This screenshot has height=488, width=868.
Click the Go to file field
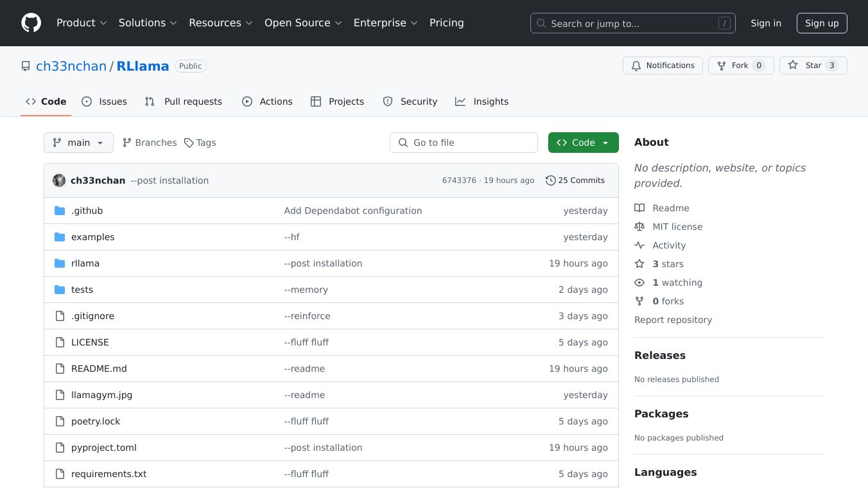464,143
